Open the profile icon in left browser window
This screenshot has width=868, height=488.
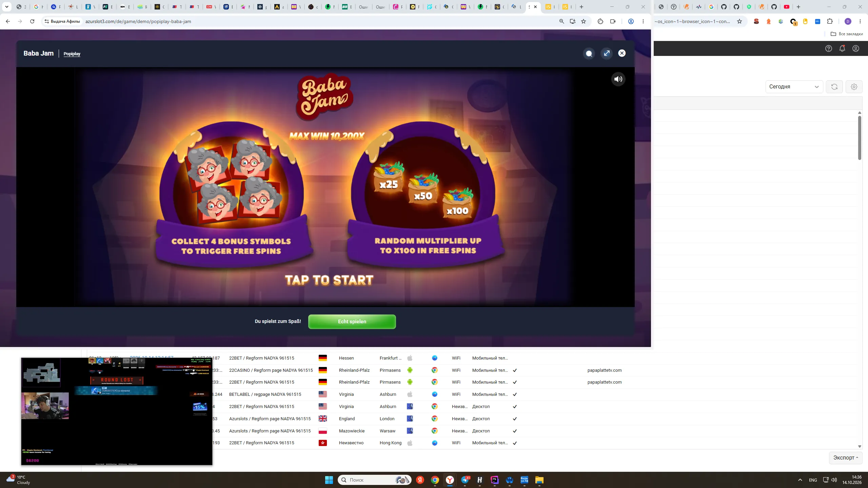(631, 21)
